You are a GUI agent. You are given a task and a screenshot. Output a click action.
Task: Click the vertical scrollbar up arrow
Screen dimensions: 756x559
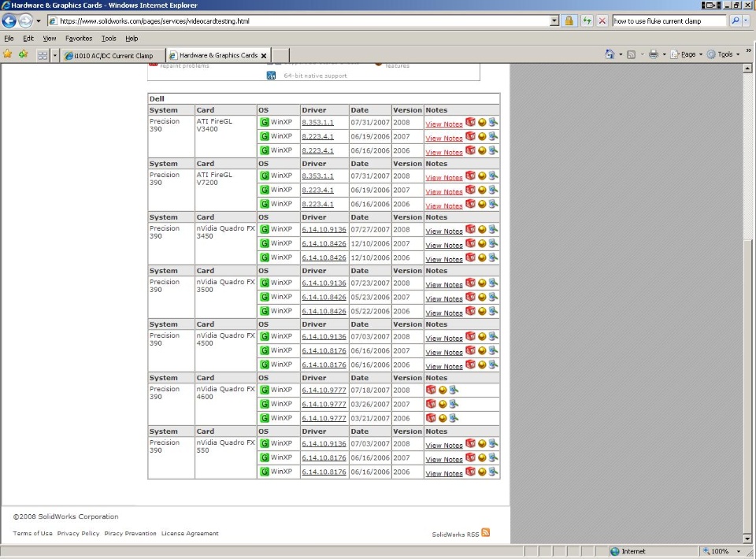pyautogui.click(x=747, y=68)
